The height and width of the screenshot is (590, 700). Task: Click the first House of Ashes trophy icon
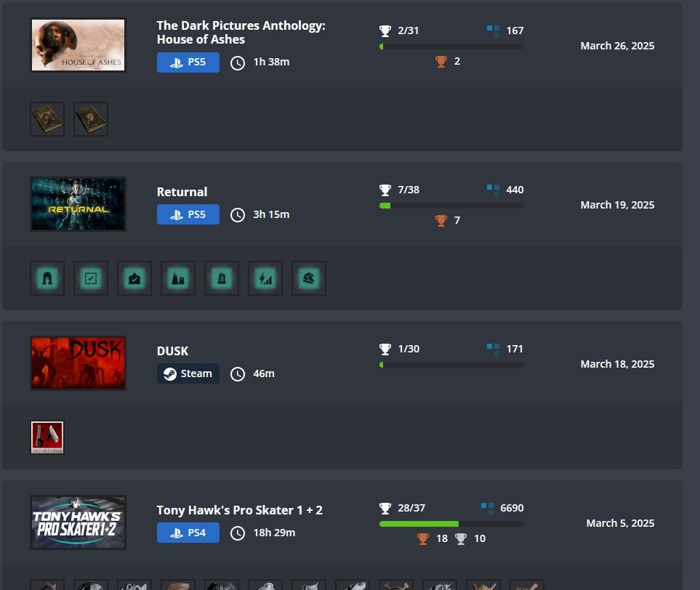click(x=47, y=119)
